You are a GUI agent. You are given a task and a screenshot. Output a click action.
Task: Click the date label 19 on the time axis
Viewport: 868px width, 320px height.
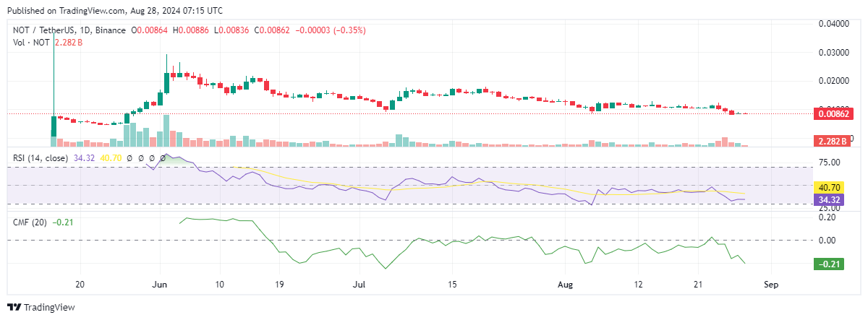point(281,285)
